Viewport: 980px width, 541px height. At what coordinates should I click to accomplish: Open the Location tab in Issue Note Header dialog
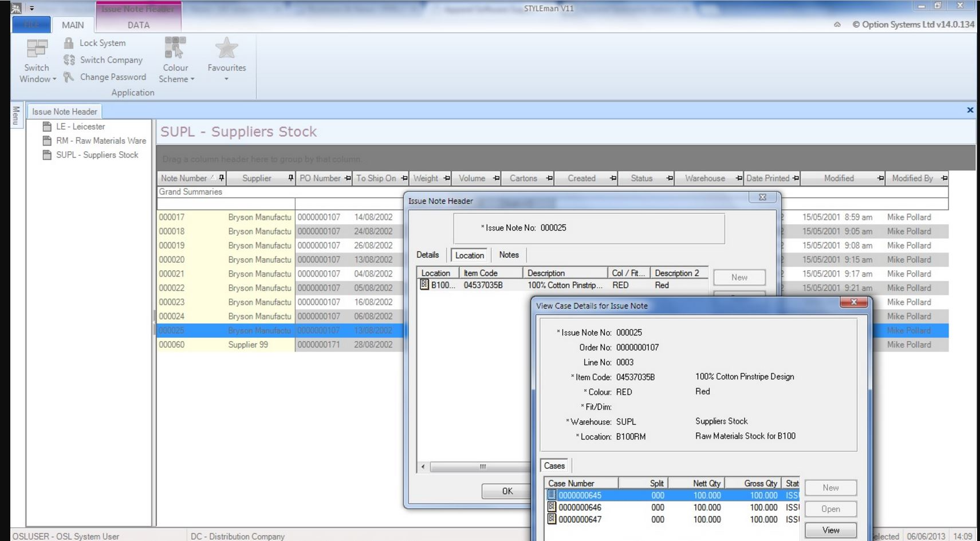(x=470, y=255)
